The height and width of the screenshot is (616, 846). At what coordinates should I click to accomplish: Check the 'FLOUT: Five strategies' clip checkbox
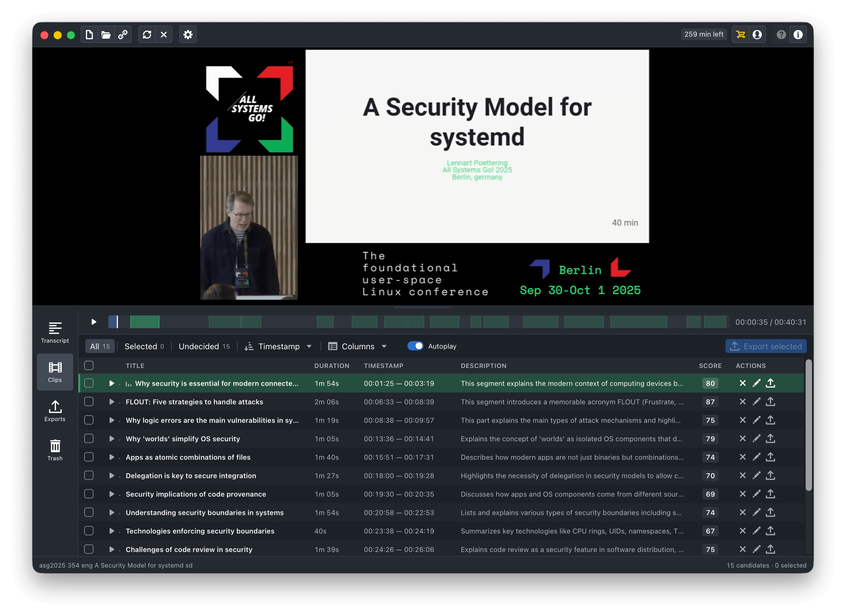click(x=89, y=402)
